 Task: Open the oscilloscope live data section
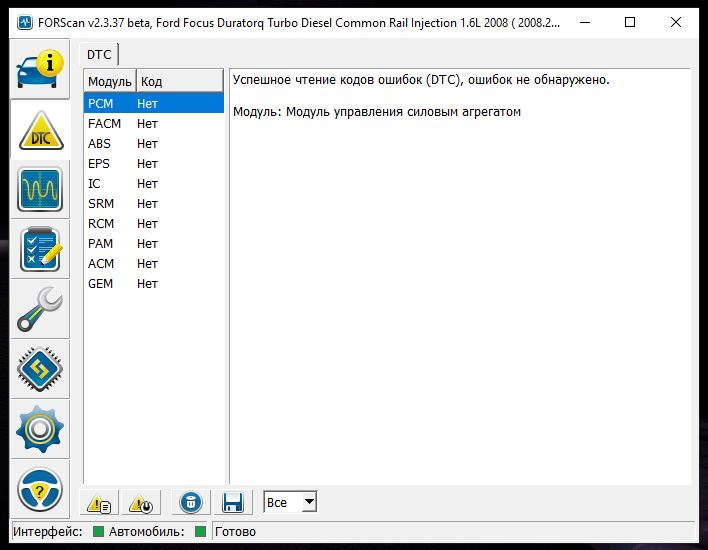pyautogui.click(x=40, y=189)
